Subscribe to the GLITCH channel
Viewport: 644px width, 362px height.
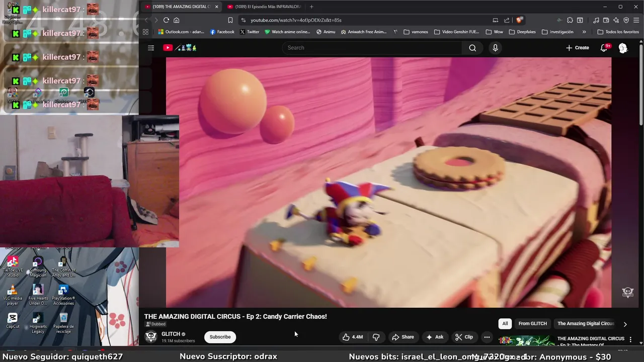(x=220, y=337)
